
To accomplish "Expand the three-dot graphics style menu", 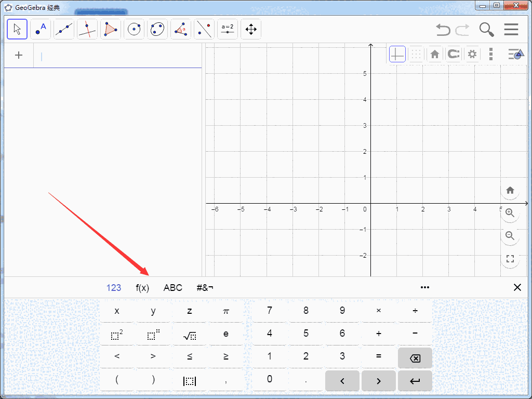I will 491,54.
